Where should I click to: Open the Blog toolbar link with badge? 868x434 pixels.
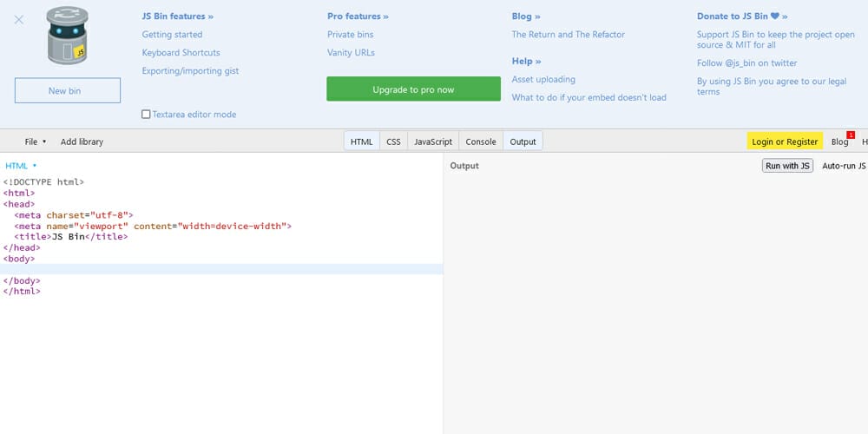[839, 141]
